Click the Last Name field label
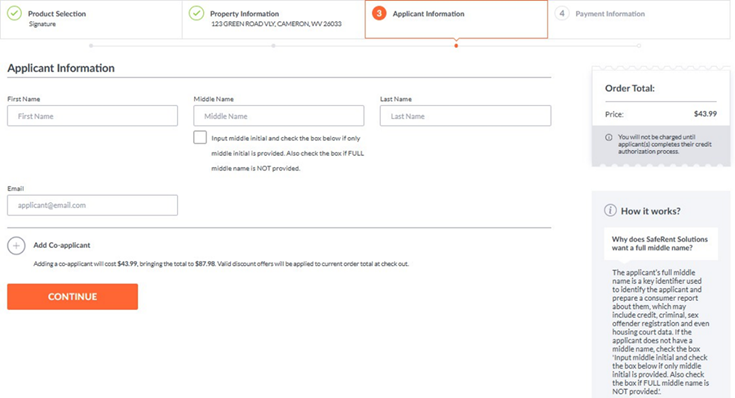Image resolution: width=735 pixels, height=398 pixels. [396, 99]
